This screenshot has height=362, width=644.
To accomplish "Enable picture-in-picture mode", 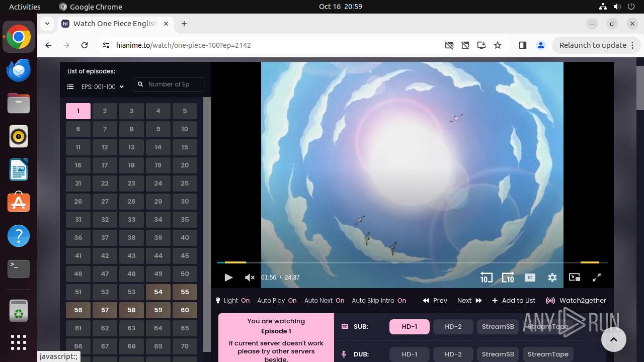I will [x=575, y=278].
